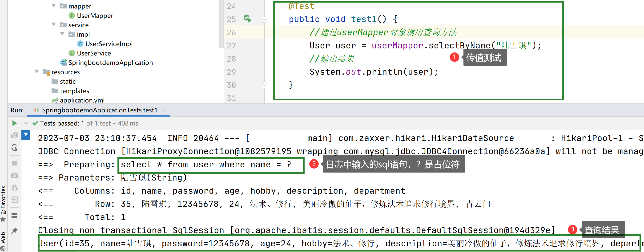
Task: Rerun the test with the green play icon
Action: click(15, 123)
